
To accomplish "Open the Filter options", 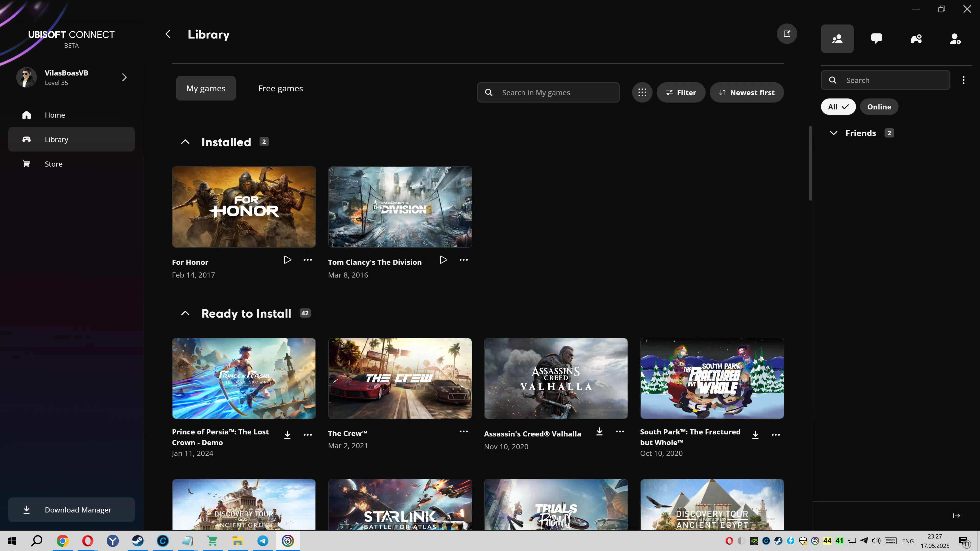I will pyautogui.click(x=681, y=92).
